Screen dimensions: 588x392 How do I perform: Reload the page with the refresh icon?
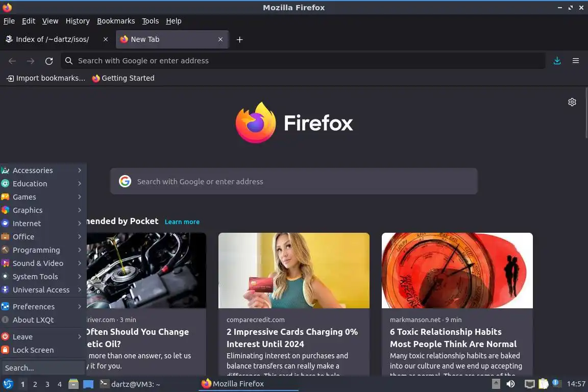pos(49,61)
